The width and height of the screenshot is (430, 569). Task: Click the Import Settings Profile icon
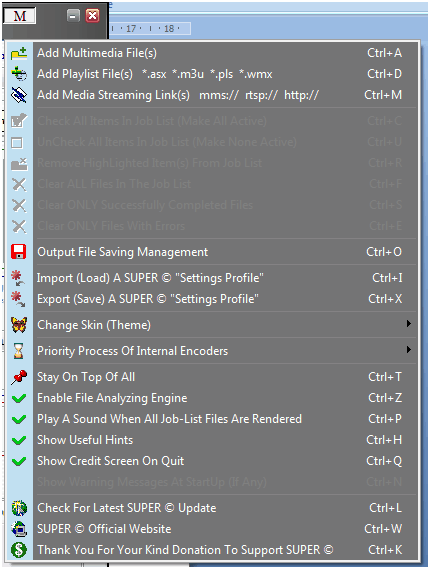click(x=18, y=278)
